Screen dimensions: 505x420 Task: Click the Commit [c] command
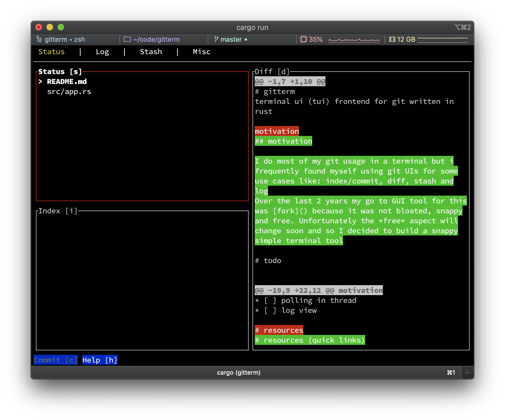56,360
